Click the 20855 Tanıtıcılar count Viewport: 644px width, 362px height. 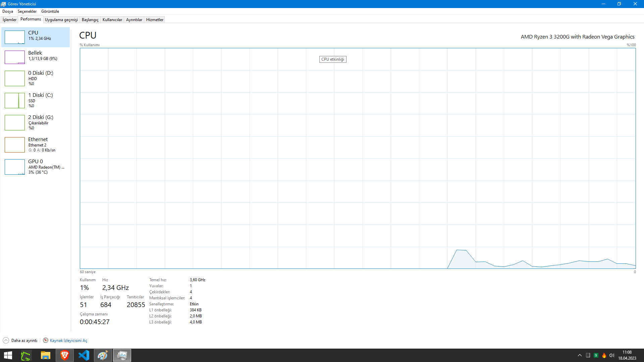pos(136,305)
